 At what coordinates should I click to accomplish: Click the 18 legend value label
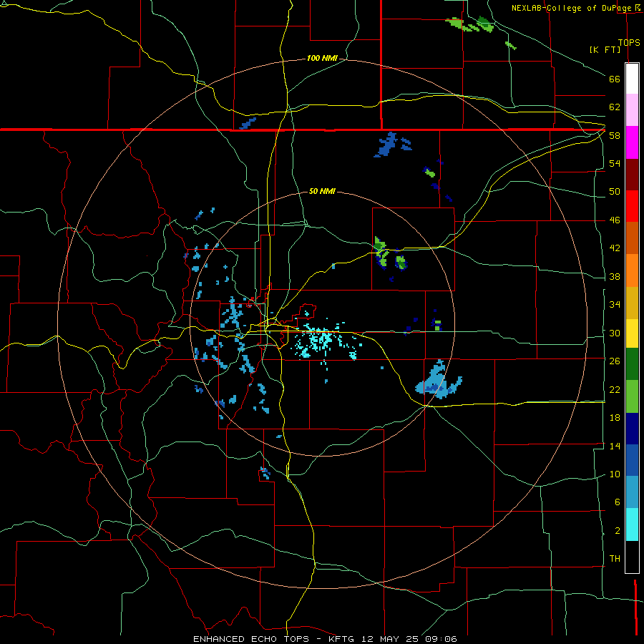615,417
